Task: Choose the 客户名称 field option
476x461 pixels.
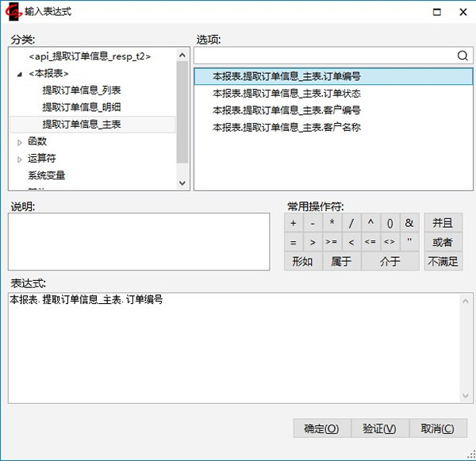Action: click(286, 127)
